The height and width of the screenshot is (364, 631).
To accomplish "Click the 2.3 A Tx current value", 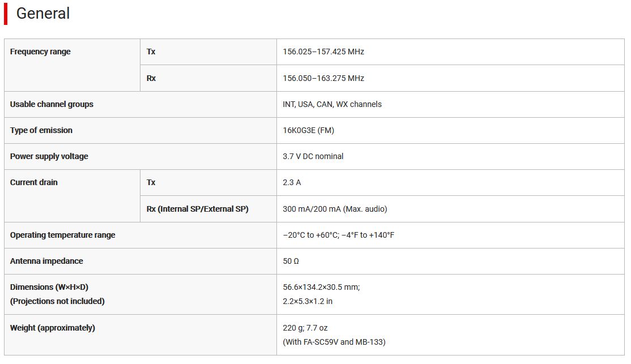I will (x=292, y=182).
